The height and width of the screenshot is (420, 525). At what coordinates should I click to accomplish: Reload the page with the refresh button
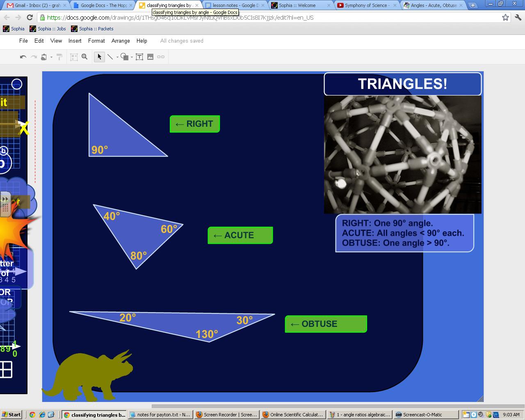point(30,18)
